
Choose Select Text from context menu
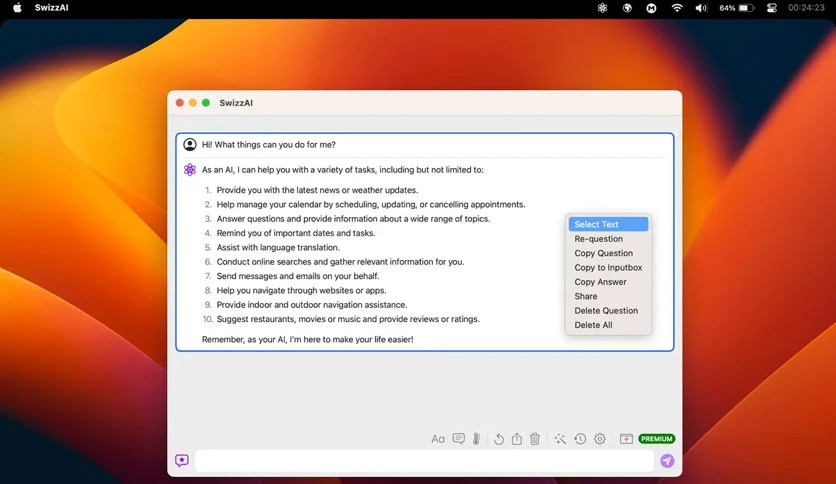[608, 224]
